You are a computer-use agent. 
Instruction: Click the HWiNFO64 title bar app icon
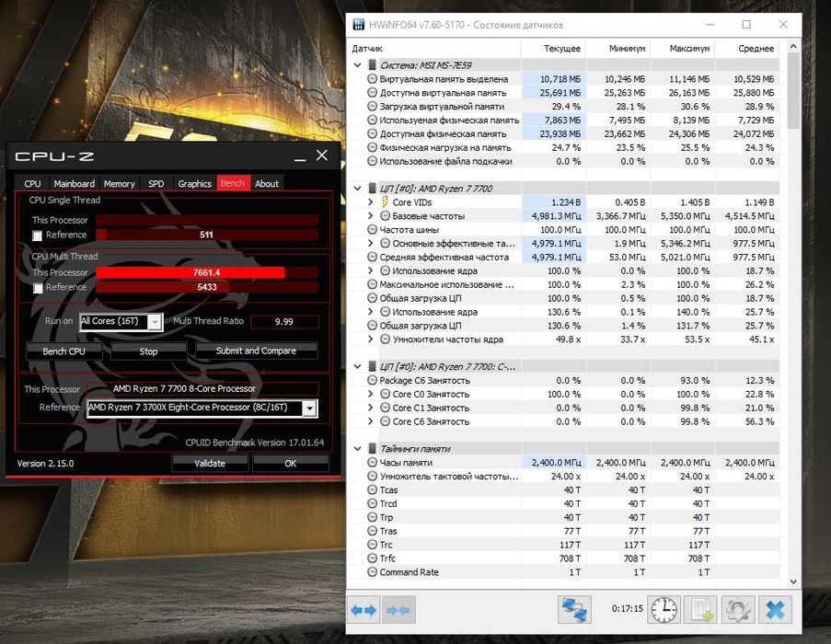(x=359, y=24)
